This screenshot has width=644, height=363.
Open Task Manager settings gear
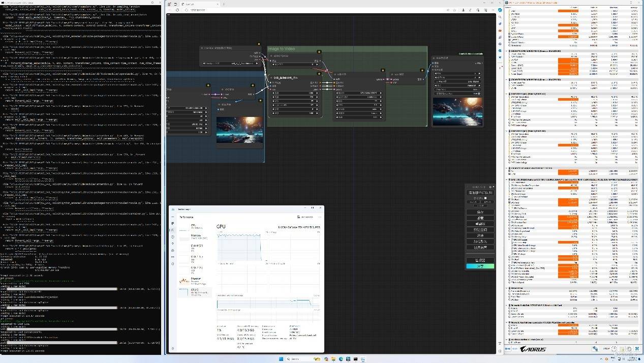click(173, 348)
